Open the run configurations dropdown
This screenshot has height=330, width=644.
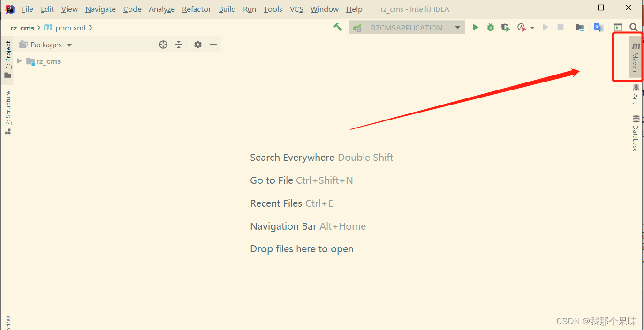(458, 27)
